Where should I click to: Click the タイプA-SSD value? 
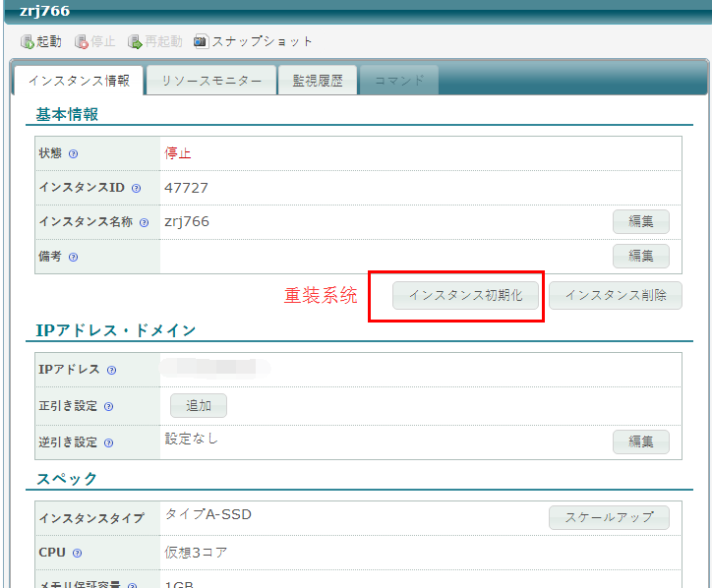click(x=208, y=514)
